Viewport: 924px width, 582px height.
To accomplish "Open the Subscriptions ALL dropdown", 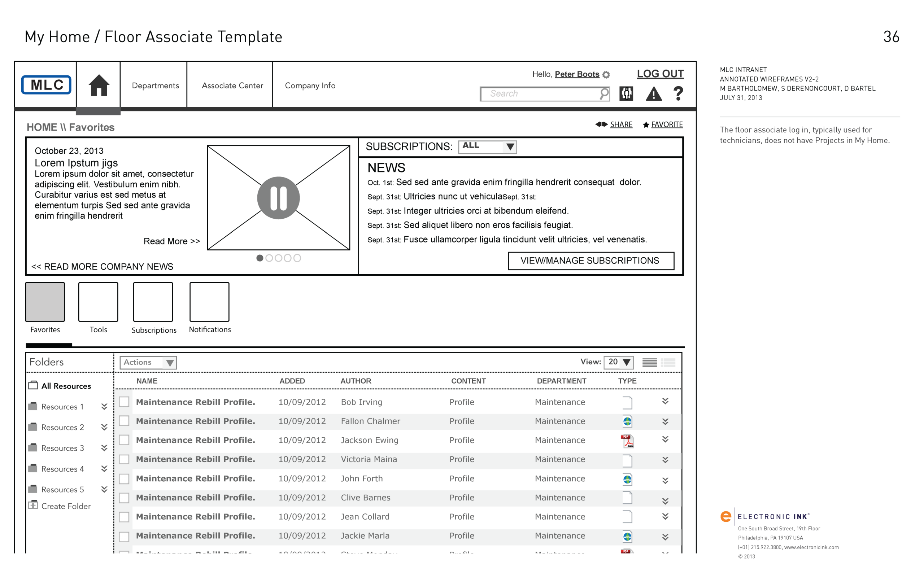I will click(487, 146).
